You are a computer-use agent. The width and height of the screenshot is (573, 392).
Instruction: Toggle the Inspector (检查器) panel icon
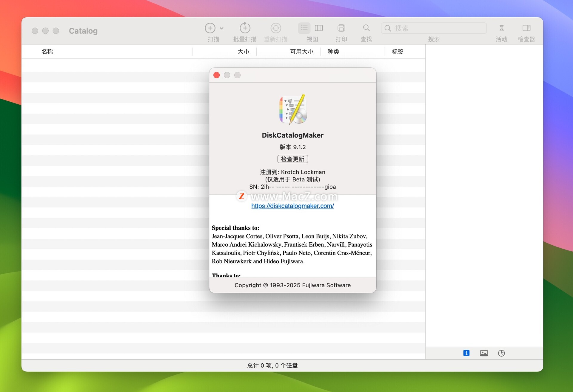pyautogui.click(x=526, y=28)
